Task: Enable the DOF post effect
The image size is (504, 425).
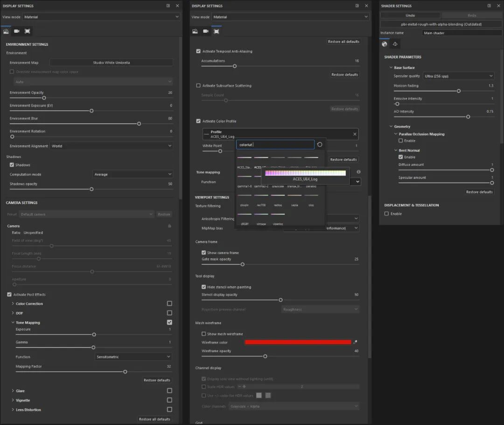Action: tap(169, 313)
